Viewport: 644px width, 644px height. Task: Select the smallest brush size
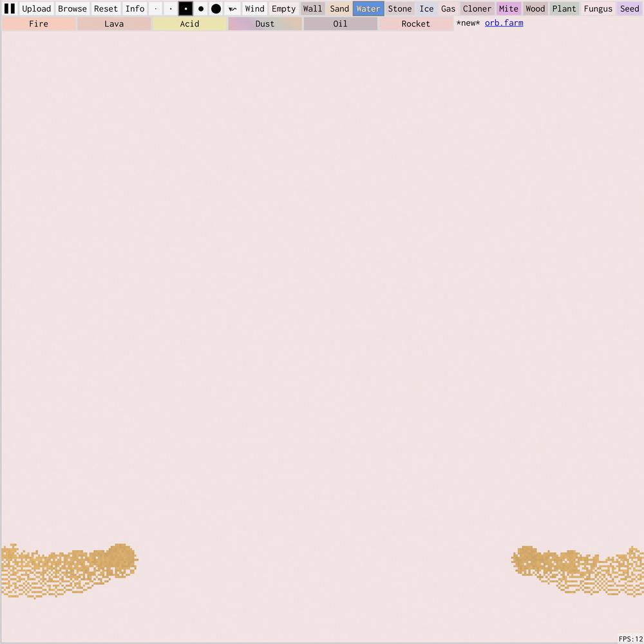156,8
